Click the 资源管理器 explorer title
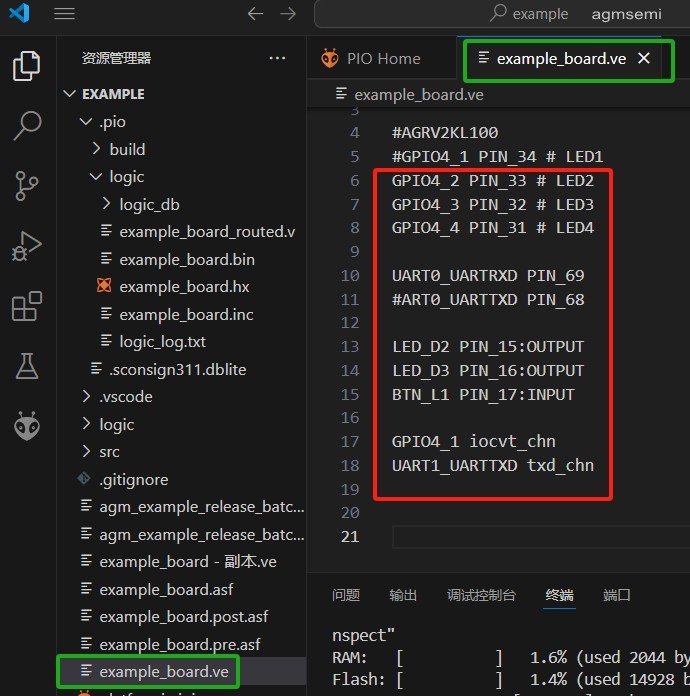Screen dimensions: 690x696 116,58
